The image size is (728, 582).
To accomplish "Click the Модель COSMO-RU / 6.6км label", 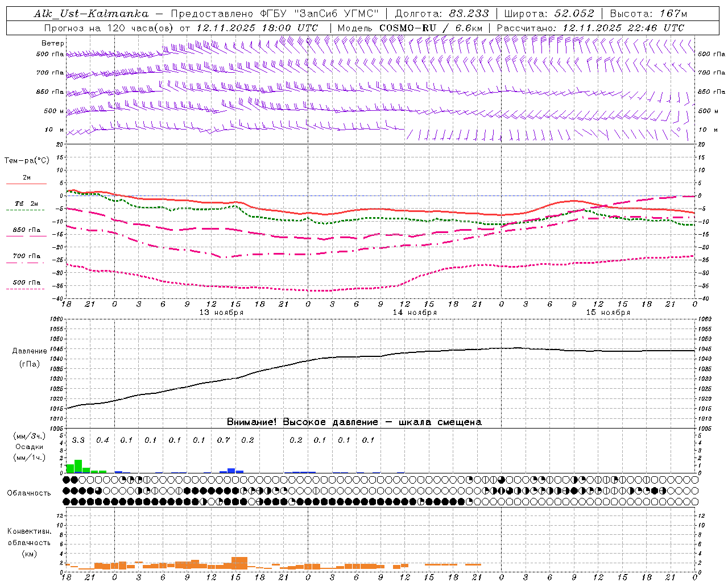I will [409, 28].
